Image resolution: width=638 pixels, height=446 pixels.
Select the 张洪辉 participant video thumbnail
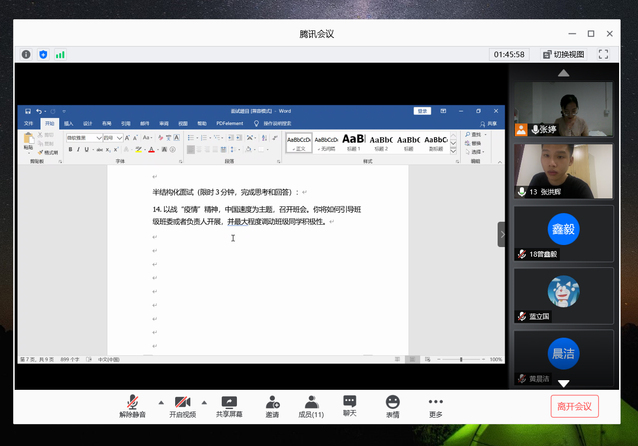tap(563, 170)
